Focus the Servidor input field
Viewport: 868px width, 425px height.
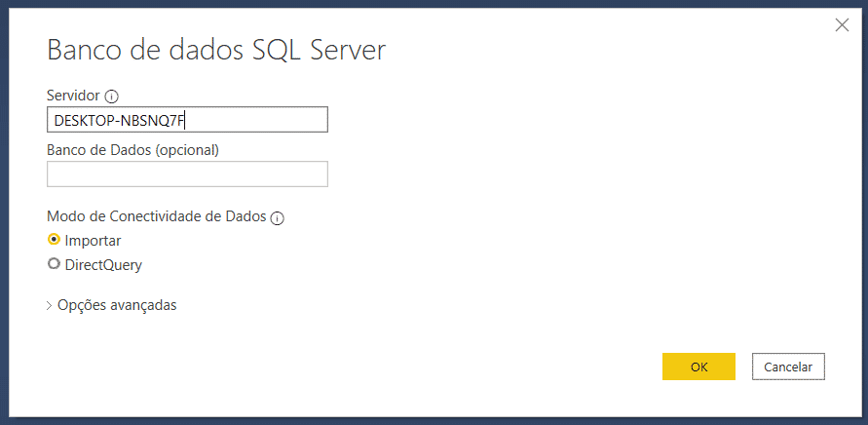click(x=187, y=120)
